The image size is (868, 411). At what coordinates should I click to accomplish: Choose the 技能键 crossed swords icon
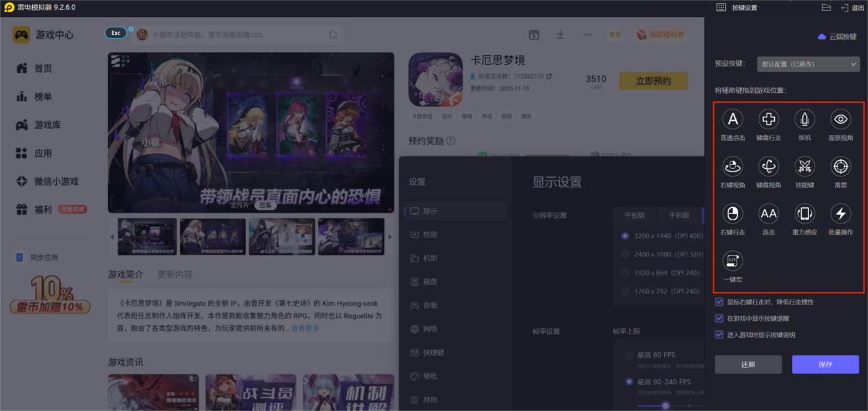pyautogui.click(x=804, y=166)
